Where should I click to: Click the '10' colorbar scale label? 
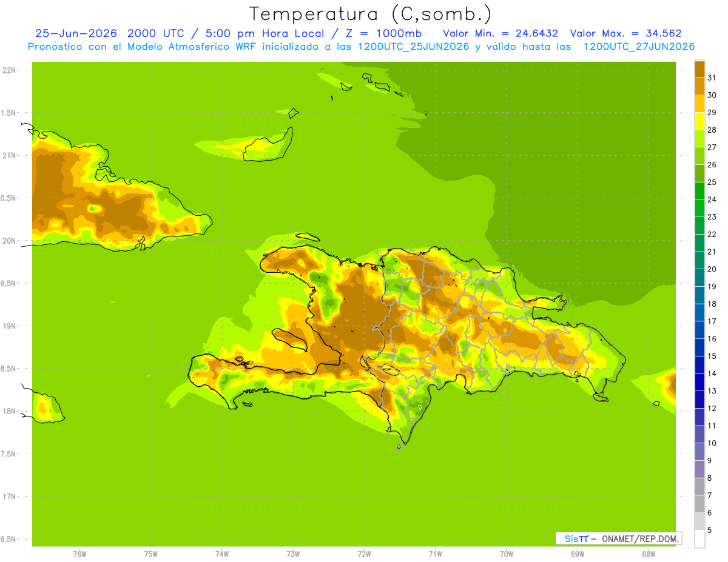click(712, 443)
